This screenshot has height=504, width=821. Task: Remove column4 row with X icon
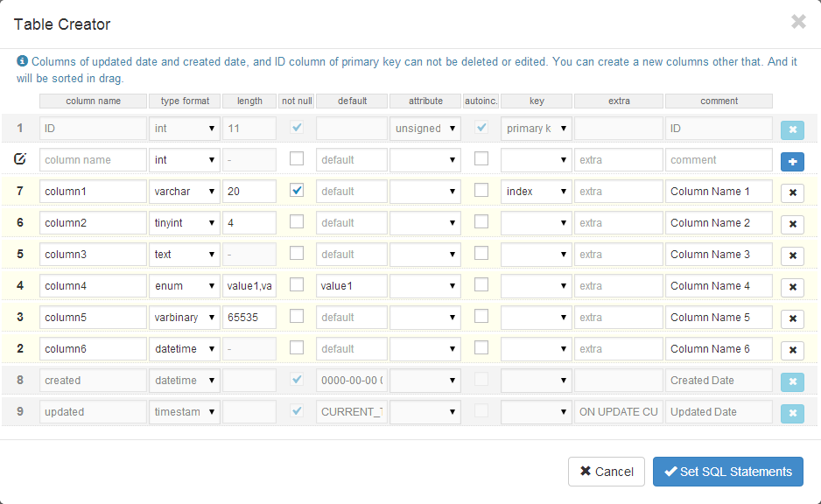click(792, 287)
